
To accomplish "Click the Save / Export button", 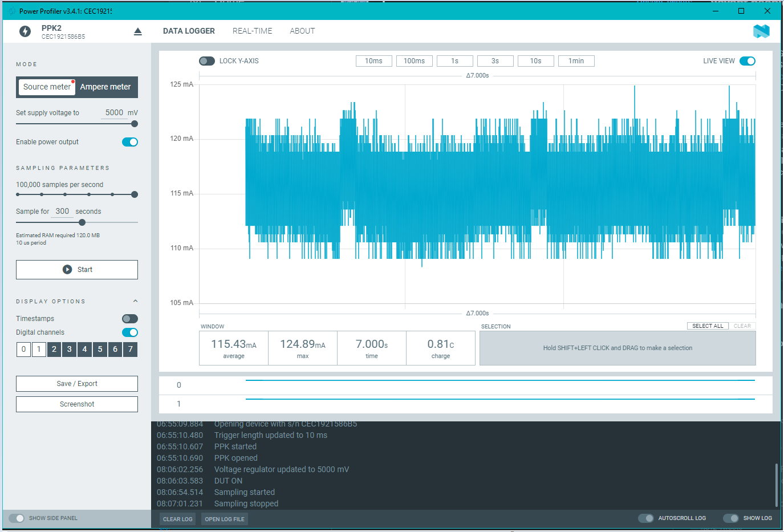I will tap(77, 384).
